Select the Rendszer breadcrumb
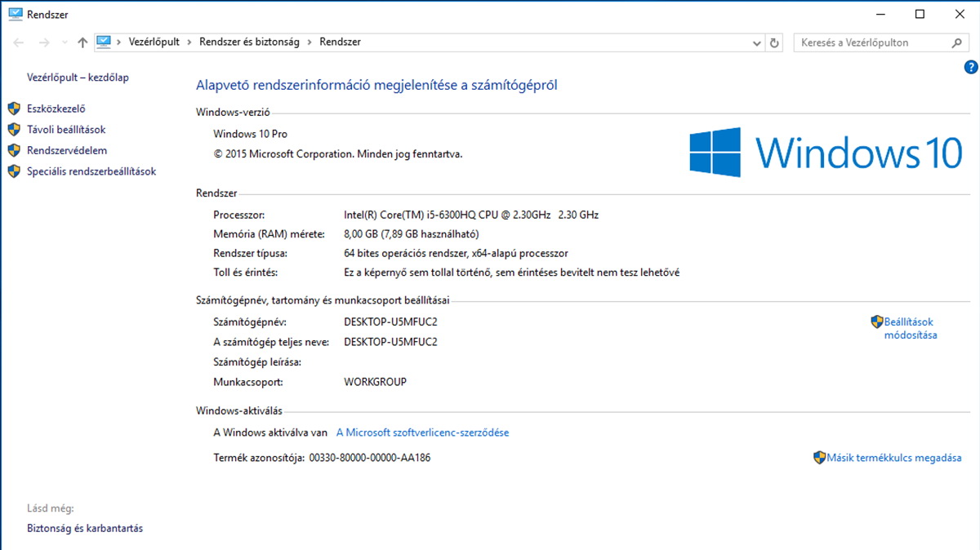980x550 pixels. tap(340, 42)
